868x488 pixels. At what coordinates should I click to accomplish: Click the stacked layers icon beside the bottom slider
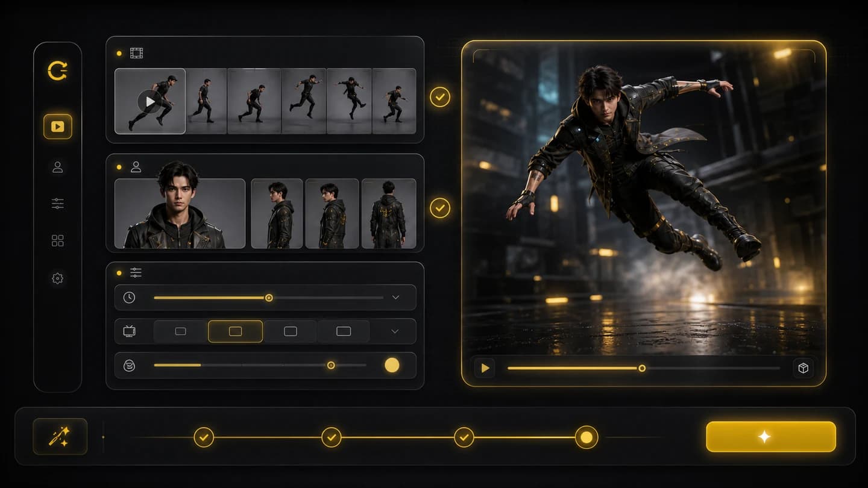129,365
